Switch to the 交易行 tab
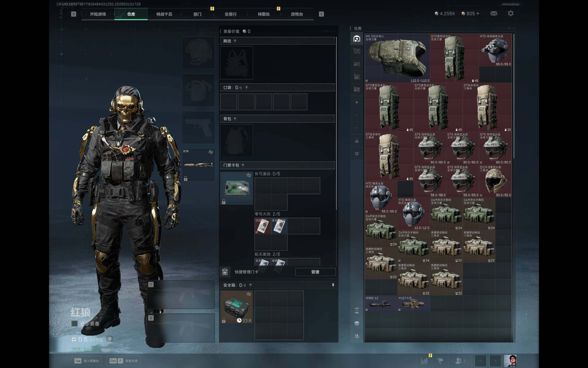The height and width of the screenshot is (368, 588). 230,14
